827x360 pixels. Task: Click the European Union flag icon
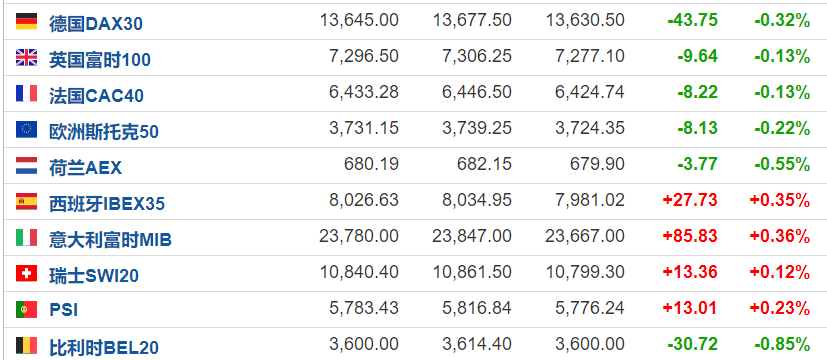pos(26,129)
